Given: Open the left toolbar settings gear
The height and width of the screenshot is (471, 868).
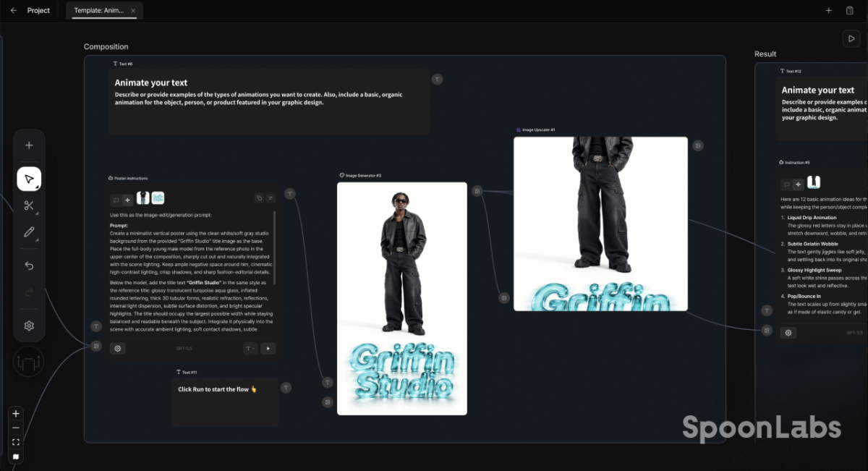Looking at the screenshot, I should coord(29,326).
